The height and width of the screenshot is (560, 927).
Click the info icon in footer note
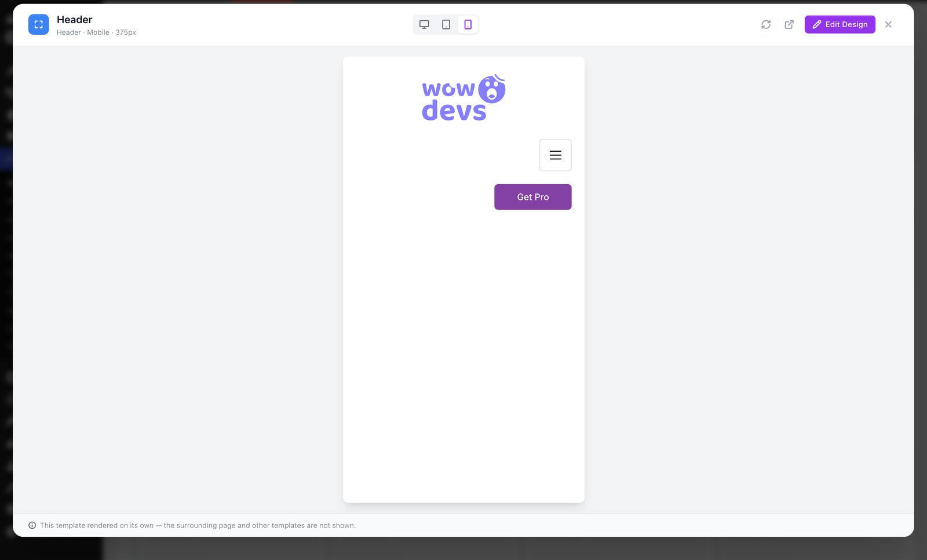[32, 525]
